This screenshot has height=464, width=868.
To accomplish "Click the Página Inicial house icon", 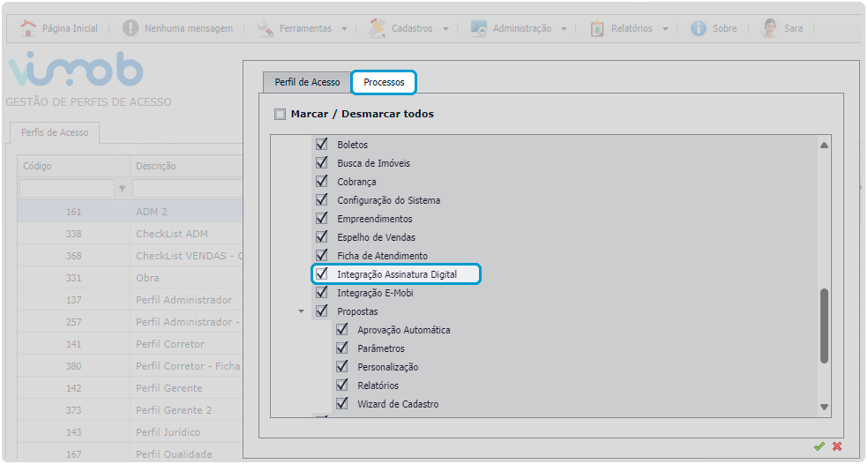I will tap(27, 27).
